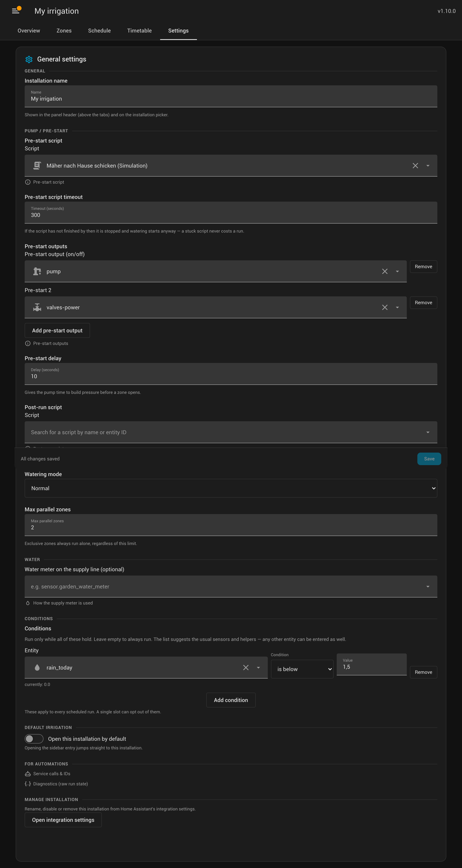Toggle Open this installation by default
This screenshot has height=868, width=462.
(34, 739)
